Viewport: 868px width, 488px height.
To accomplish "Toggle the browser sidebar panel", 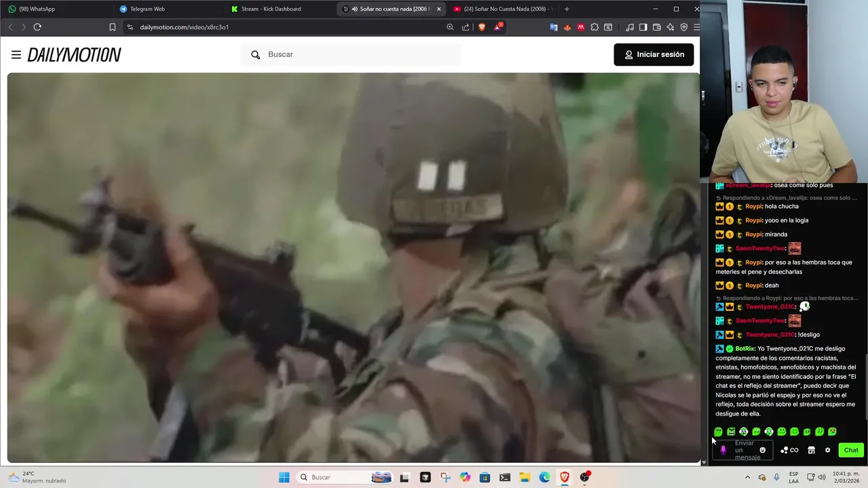I will [x=643, y=27].
